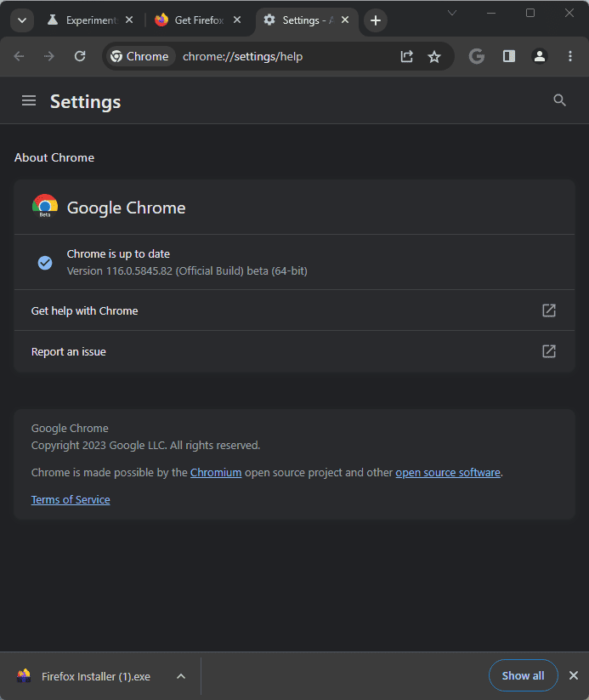Click the new tab plus button
This screenshot has width=589, height=700.
click(376, 20)
